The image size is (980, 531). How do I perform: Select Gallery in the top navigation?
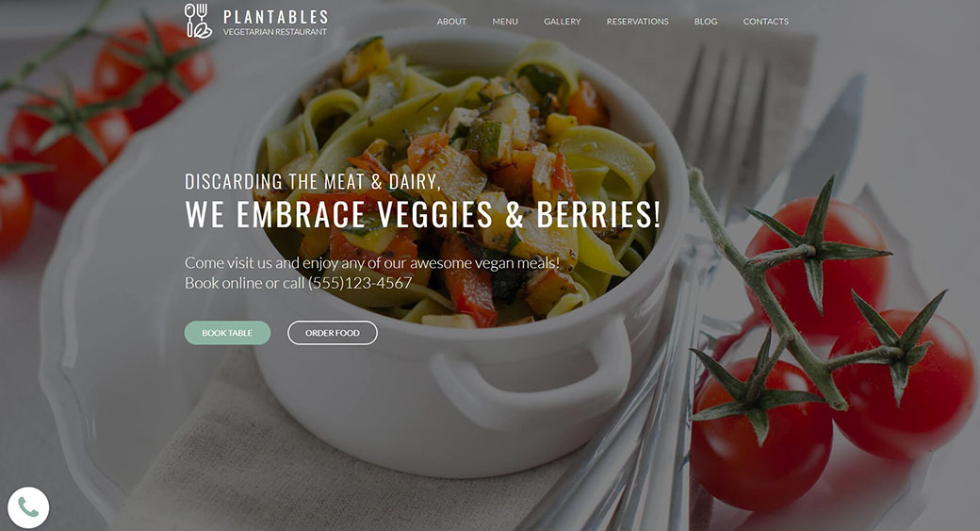tap(562, 22)
